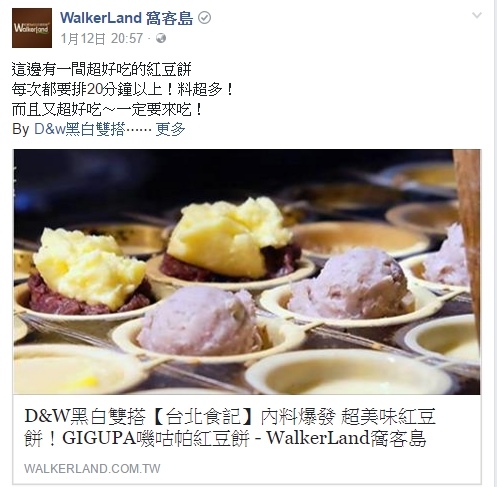
Task: Click the WalkerLand窩客島 suffix in headline
Action: pos(346,438)
